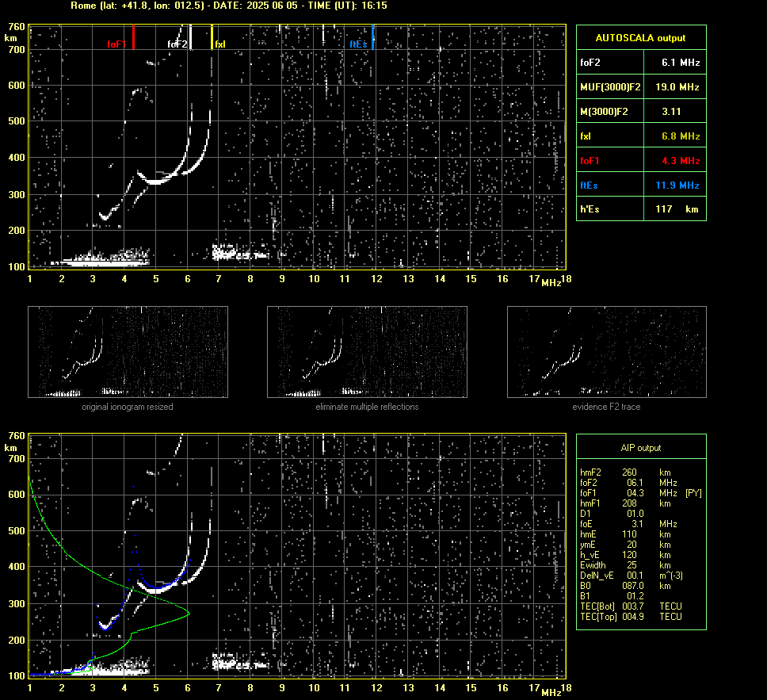Select the hmE 110 km row

625,534
